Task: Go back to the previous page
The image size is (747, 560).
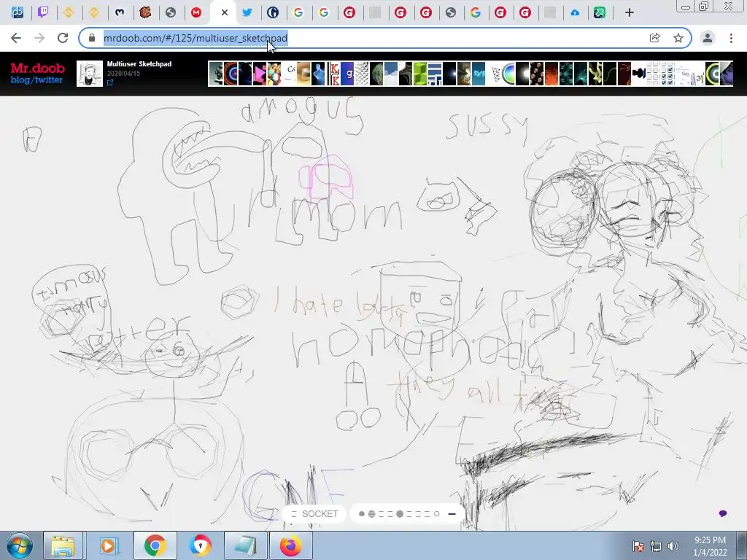Action: coord(16,38)
